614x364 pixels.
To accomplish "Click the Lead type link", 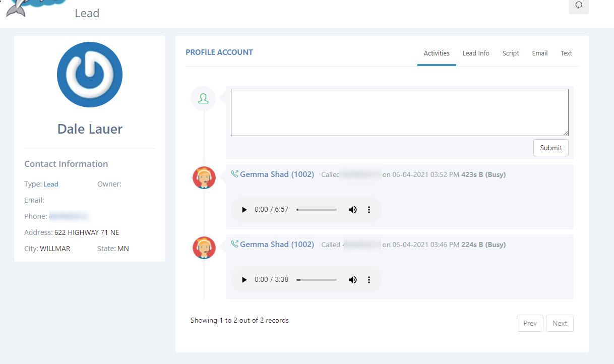I will point(51,184).
